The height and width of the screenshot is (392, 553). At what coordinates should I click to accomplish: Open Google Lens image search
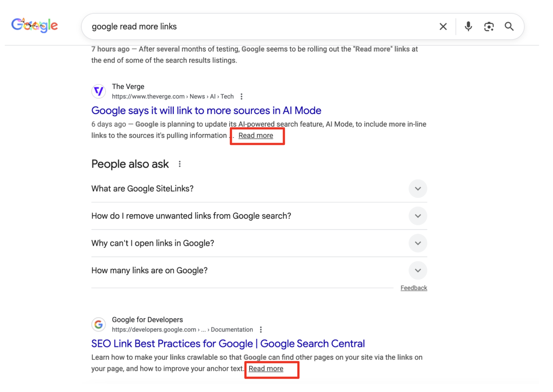pyautogui.click(x=489, y=26)
